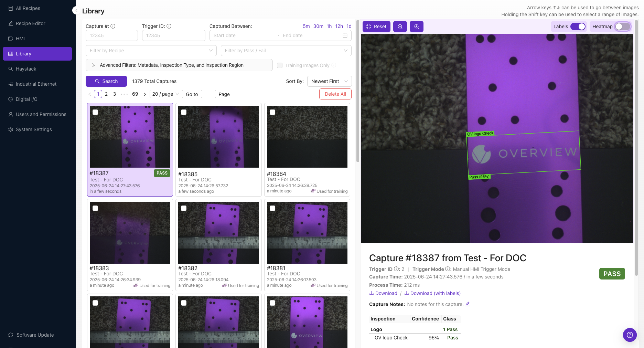Image resolution: width=644 pixels, height=348 pixels.
Task: Open Haystack from the sidebar
Action: (x=26, y=69)
